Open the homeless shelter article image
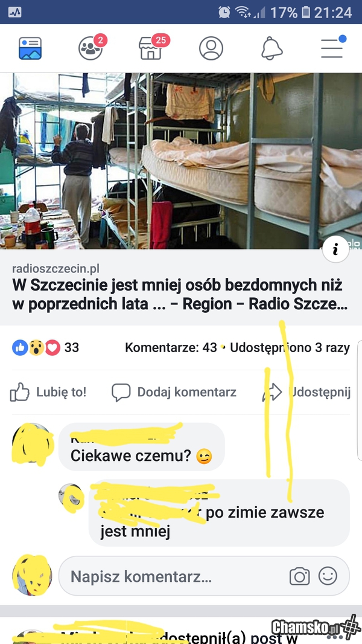 click(181, 161)
